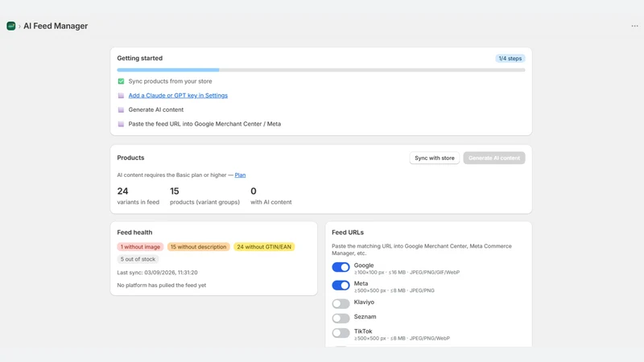Screen dimensions: 644x362
Task: Click No platform has pulled the feed yet
Action: [x=162, y=286]
